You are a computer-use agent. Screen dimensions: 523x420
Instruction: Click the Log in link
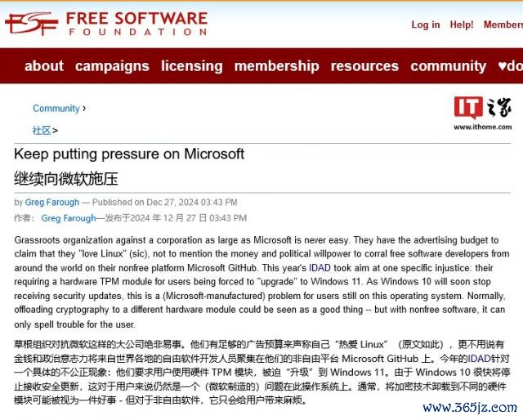tap(425, 25)
